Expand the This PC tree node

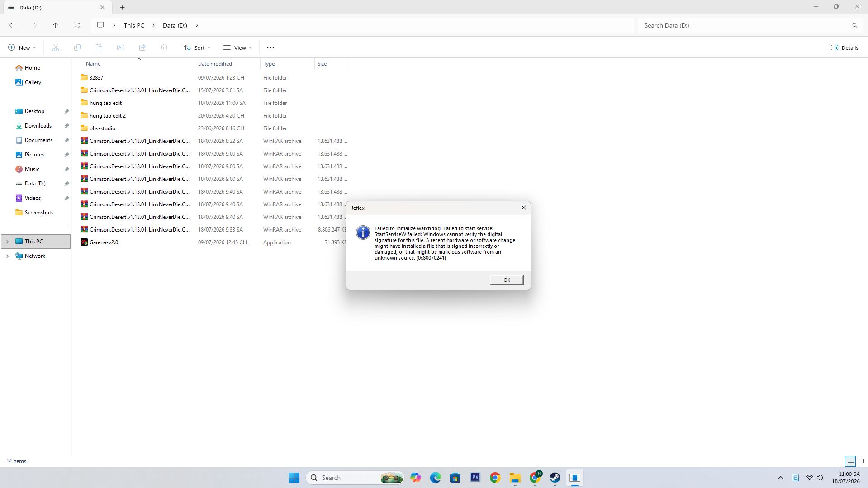pyautogui.click(x=7, y=242)
